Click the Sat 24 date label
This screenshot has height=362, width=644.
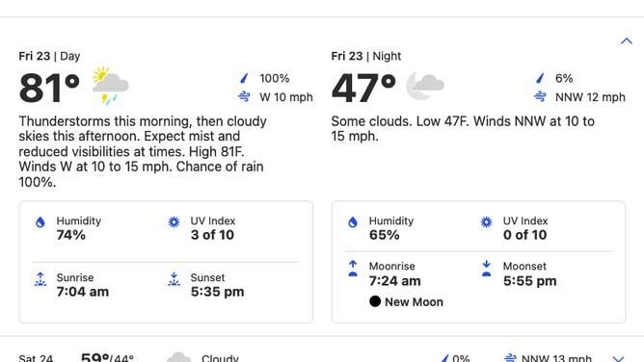(36, 358)
